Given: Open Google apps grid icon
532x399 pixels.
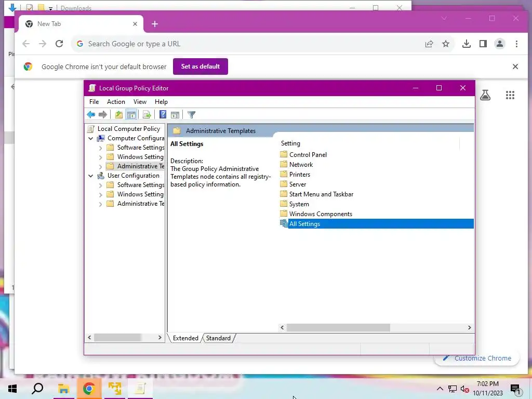Looking at the screenshot, I should pos(510,96).
